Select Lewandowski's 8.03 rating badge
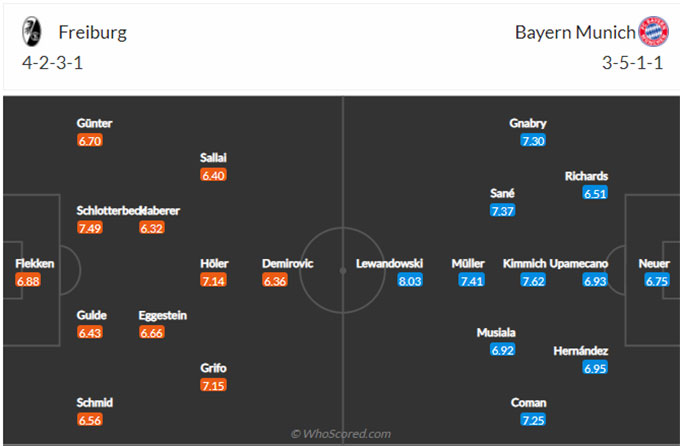The image size is (680, 446). click(410, 281)
